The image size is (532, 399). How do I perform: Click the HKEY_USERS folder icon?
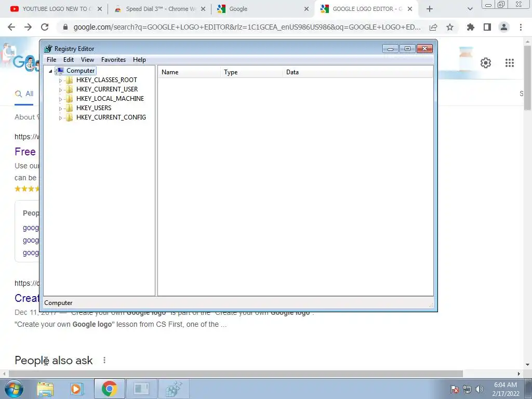[x=69, y=108]
